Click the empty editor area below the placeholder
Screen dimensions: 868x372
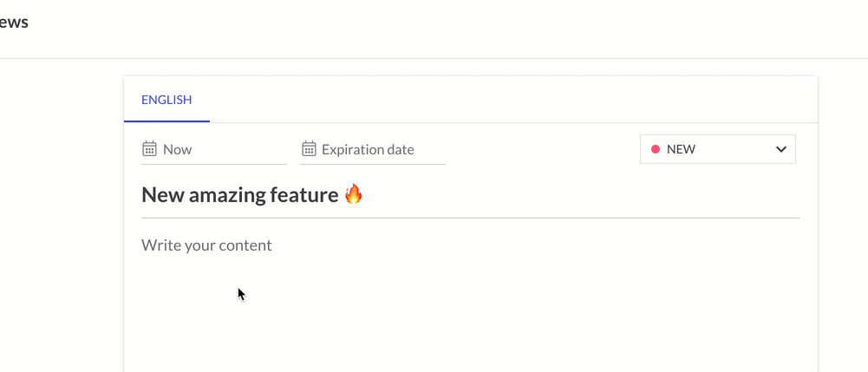click(x=471, y=316)
